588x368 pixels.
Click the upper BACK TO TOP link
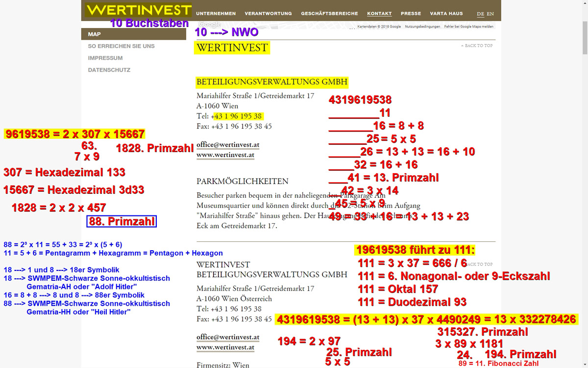pos(477,46)
